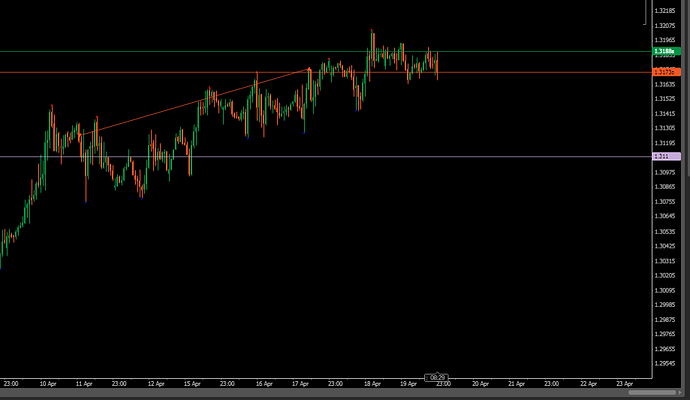
Task: Click the 16 Apr date label
Action: [x=264, y=384]
